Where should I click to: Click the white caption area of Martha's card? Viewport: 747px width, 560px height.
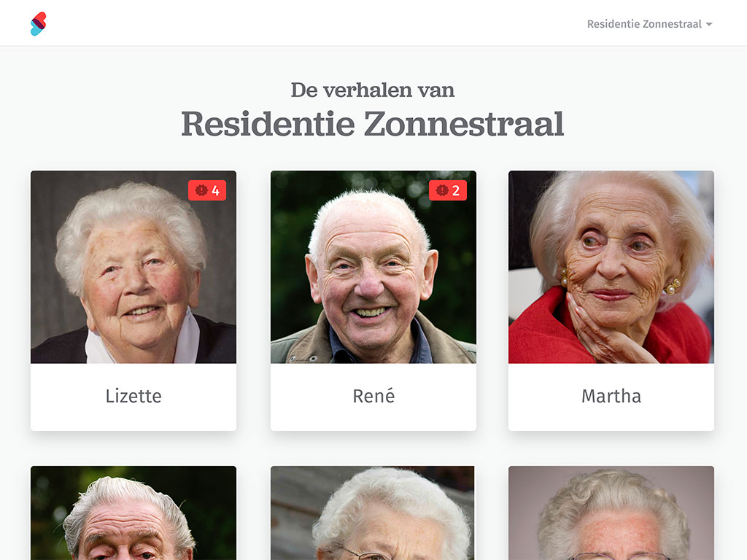(611, 397)
